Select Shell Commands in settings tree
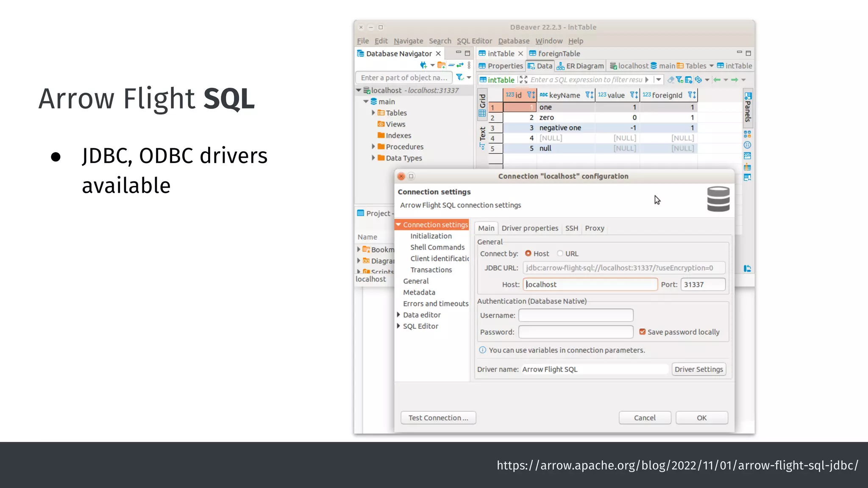 [x=437, y=247]
